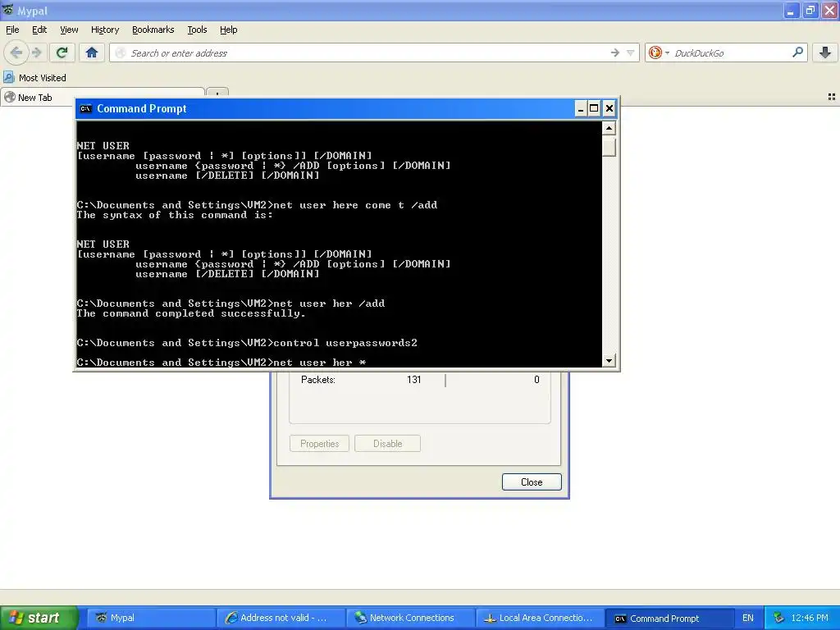Image resolution: width=840 pixels, height=630 pixels.
Task: Select the New Tab tab
Action: coord(102,98)
